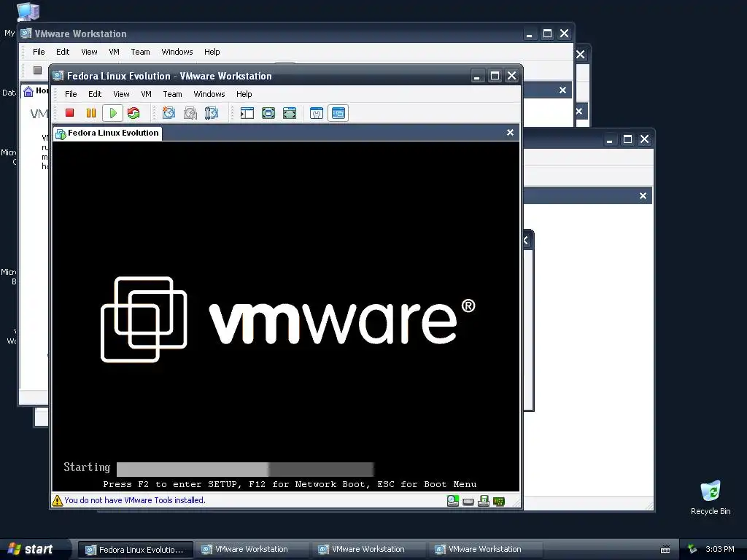
Task: Click the taskbar keyboard tray icon
Action: pyautogui.click(x=665, y=550)
